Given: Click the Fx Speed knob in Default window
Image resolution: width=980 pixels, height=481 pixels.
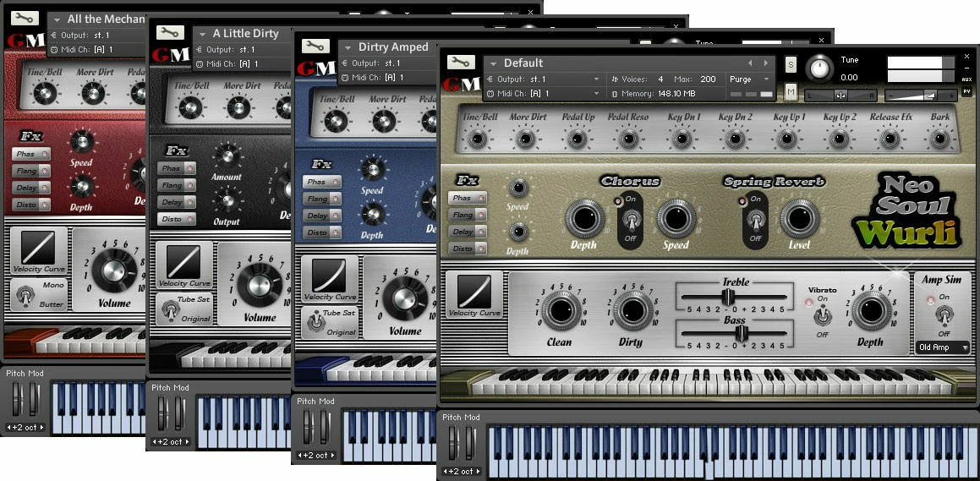Looking at the screenshot, I should click(518, 188).
